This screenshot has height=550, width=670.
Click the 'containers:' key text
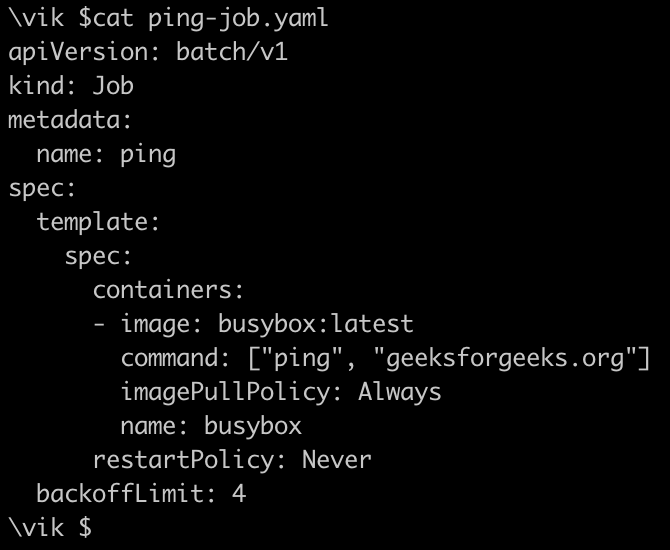coord(169,290)
